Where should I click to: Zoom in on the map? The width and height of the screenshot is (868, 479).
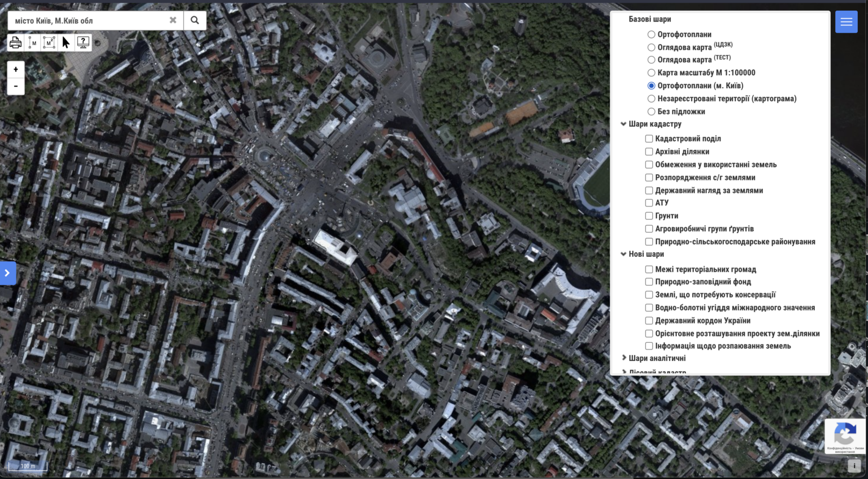point(16,70)
